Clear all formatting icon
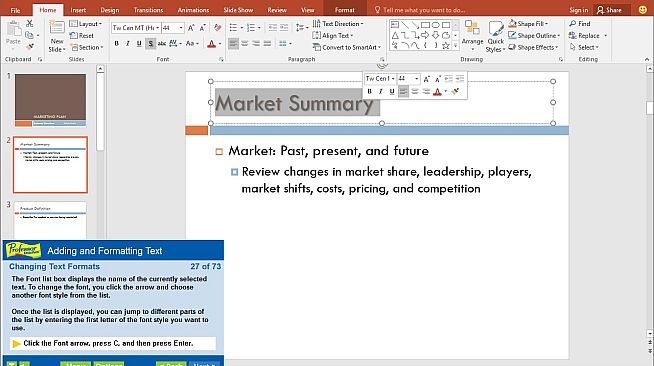The height and width of the screenshot is (366, 654). 217,28
